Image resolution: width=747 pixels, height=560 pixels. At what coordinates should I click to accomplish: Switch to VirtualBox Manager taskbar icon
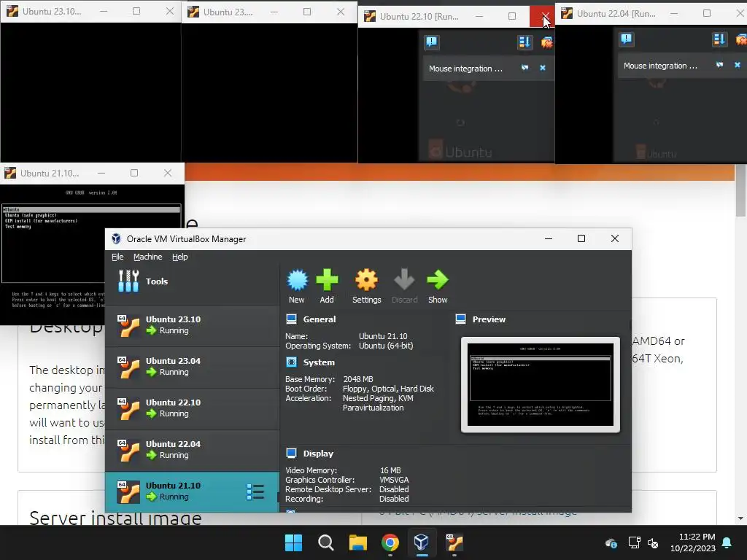(422, 542)
